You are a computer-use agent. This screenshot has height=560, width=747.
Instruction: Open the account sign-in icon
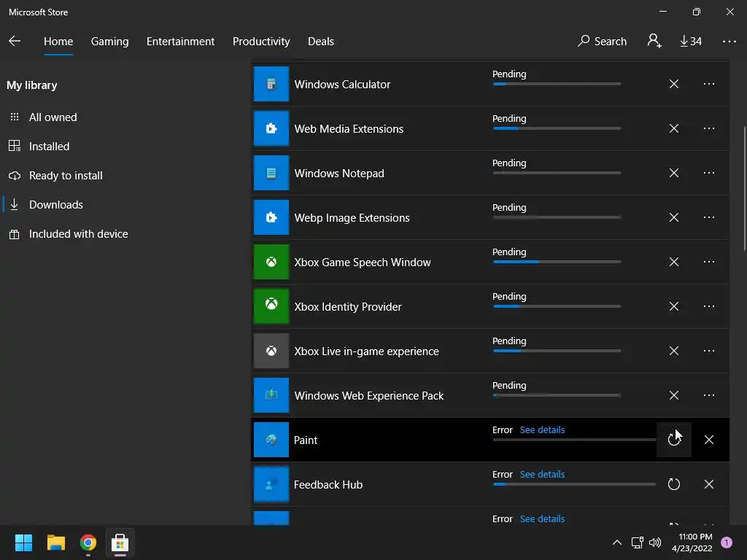pos(654,41)
